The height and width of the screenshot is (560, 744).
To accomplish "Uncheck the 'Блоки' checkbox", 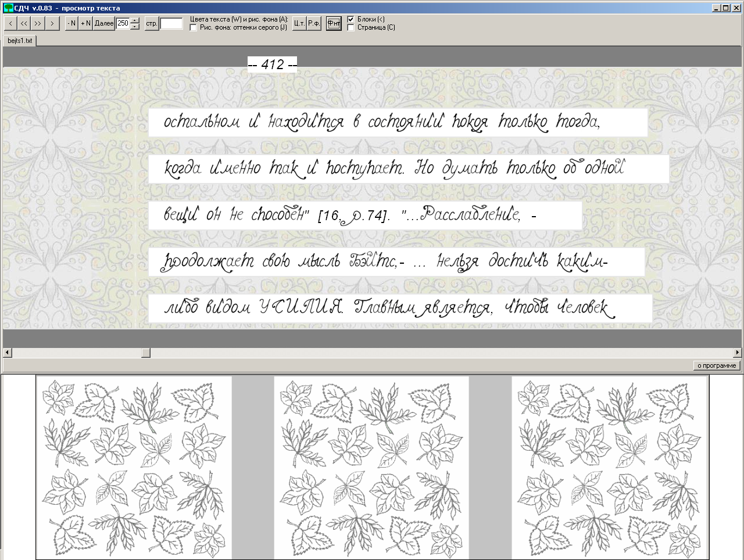I will pos(350,19).
